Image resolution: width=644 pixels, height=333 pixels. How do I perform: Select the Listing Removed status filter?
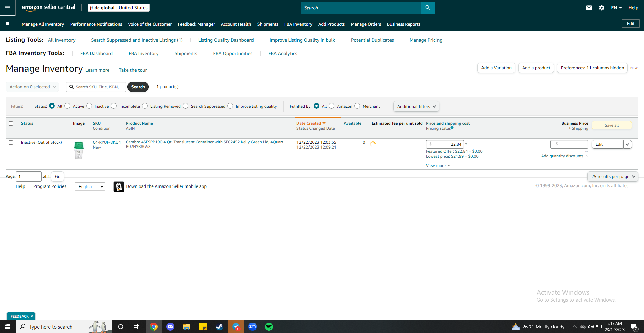145,106
